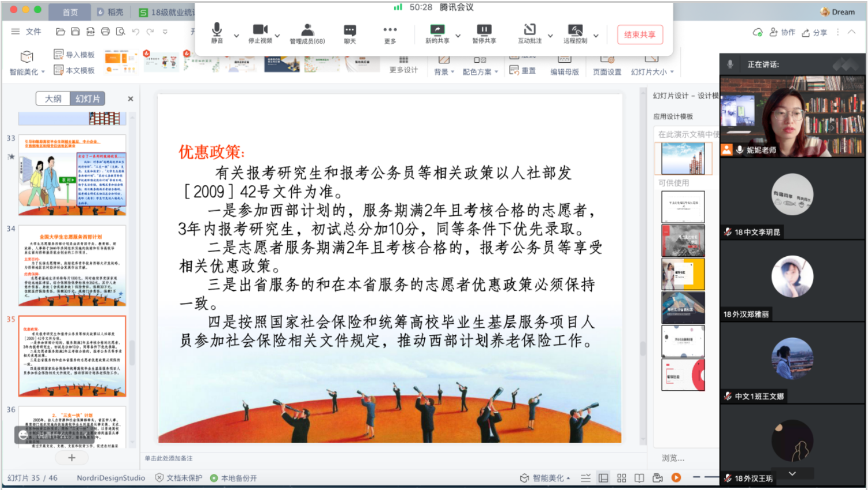Expand remote control options arrow

click(x=596, y=36)
